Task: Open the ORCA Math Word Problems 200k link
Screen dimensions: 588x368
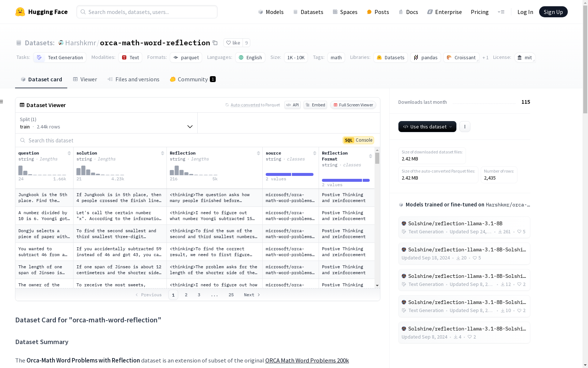Action: (307, 360)
